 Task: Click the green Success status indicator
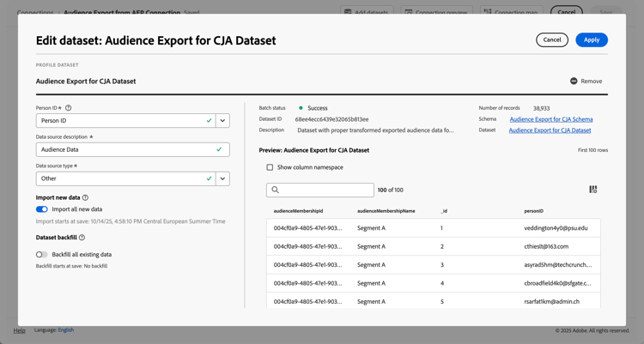click(x=301, y=108)
